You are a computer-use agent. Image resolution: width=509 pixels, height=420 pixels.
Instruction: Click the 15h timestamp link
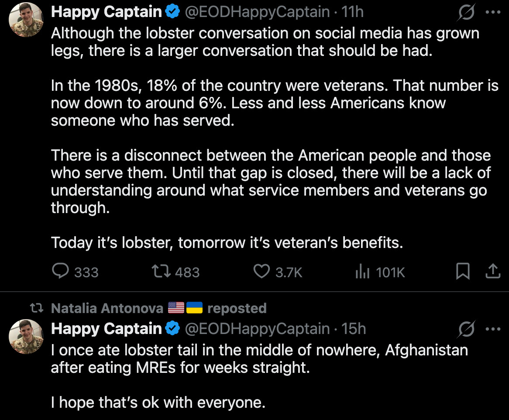354,329
